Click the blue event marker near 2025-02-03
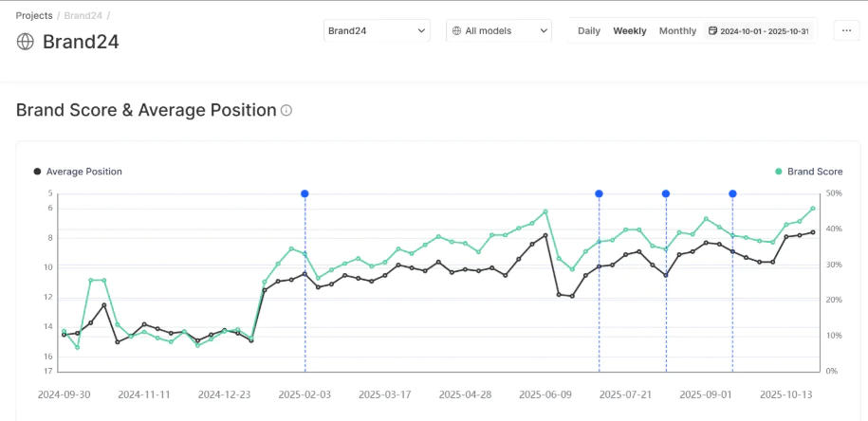This screenshot has width=868, height=421. coord(305,193)
